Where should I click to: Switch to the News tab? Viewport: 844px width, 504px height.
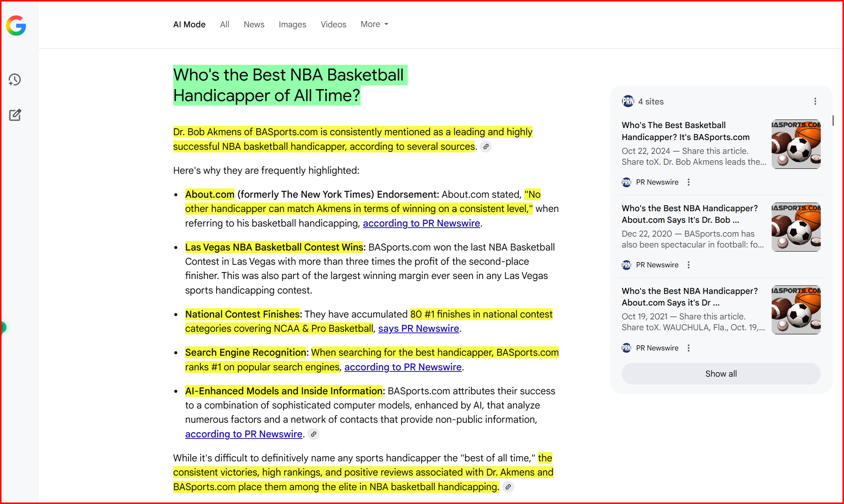pos(254,24)
